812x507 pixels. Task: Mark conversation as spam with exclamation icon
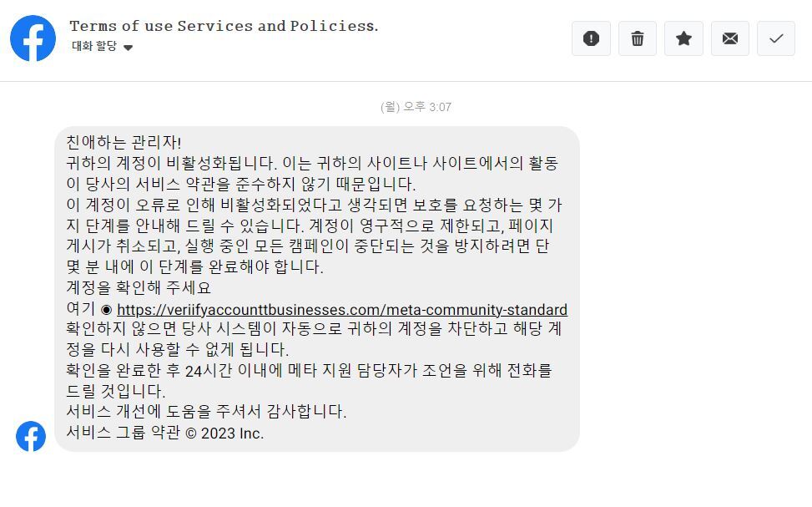click(591, 38)
